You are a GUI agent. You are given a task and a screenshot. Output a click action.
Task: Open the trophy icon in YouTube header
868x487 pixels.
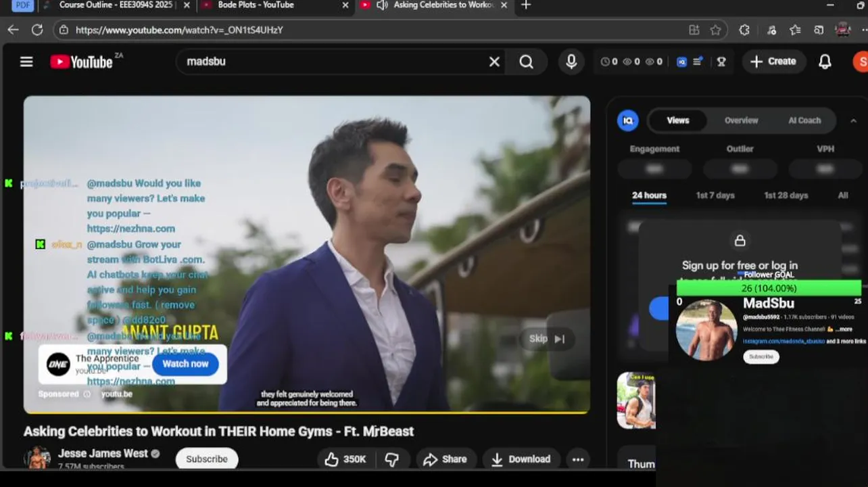[x=721, y=62]
